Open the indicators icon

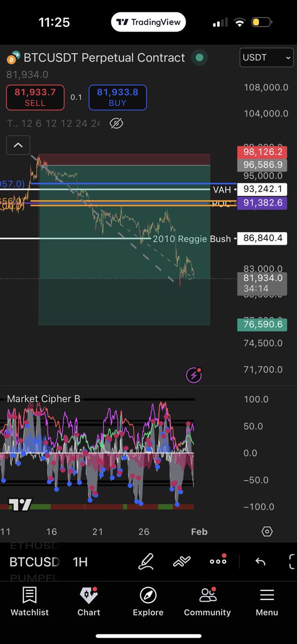click(x=182, y=561)
